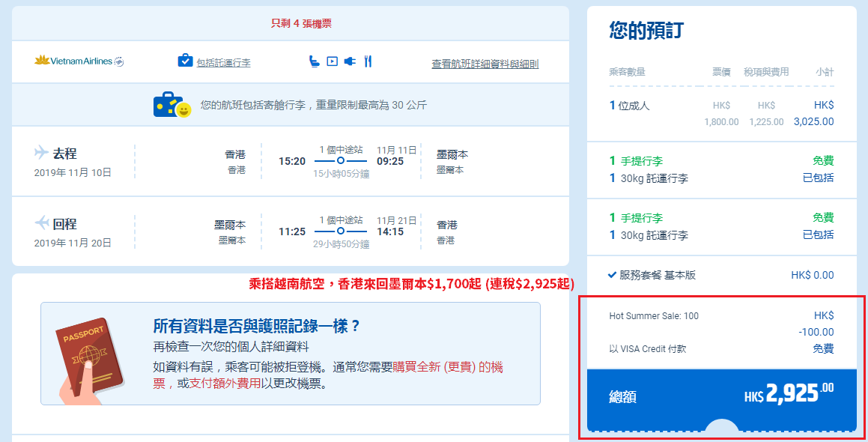Click the power outlet amenity icon
The height and width of the screenshot is (442, 868).
(x=350, y=61)
